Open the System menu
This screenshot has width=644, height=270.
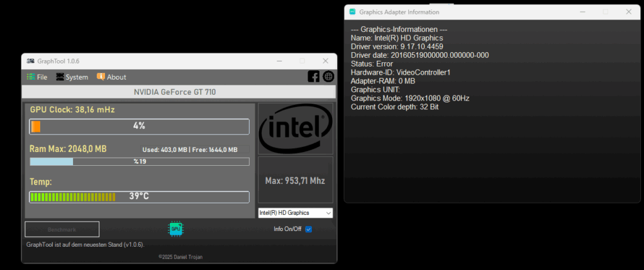point(72,77)
